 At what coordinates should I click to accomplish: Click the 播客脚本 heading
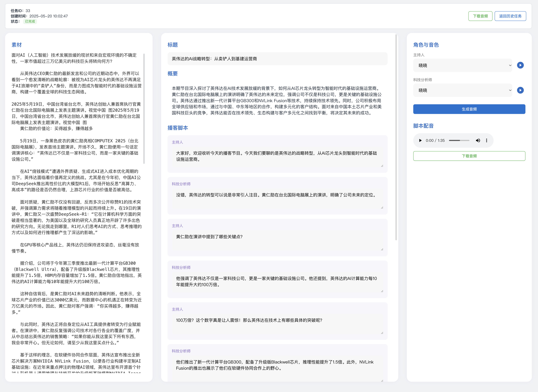[x=178, y=128]
